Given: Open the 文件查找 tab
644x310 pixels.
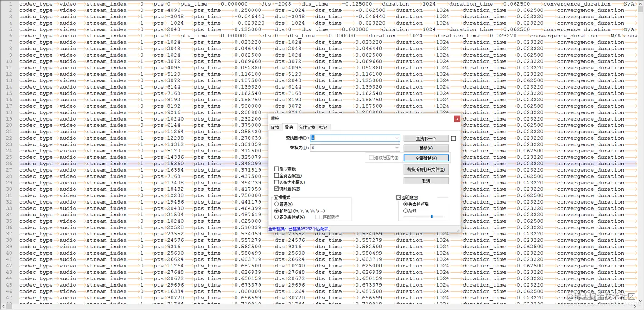Looking at the screenshot, I should click(307, 127).
